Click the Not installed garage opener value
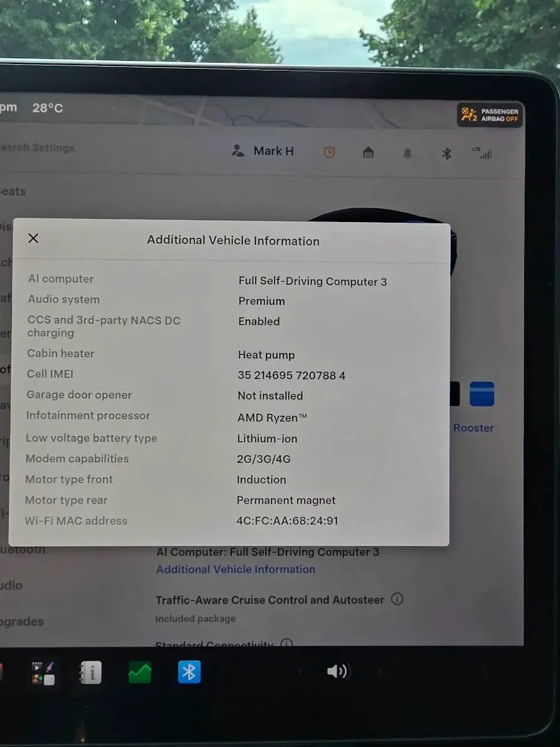The width and height of the screenshot is (560, 747). click(270, 396)
